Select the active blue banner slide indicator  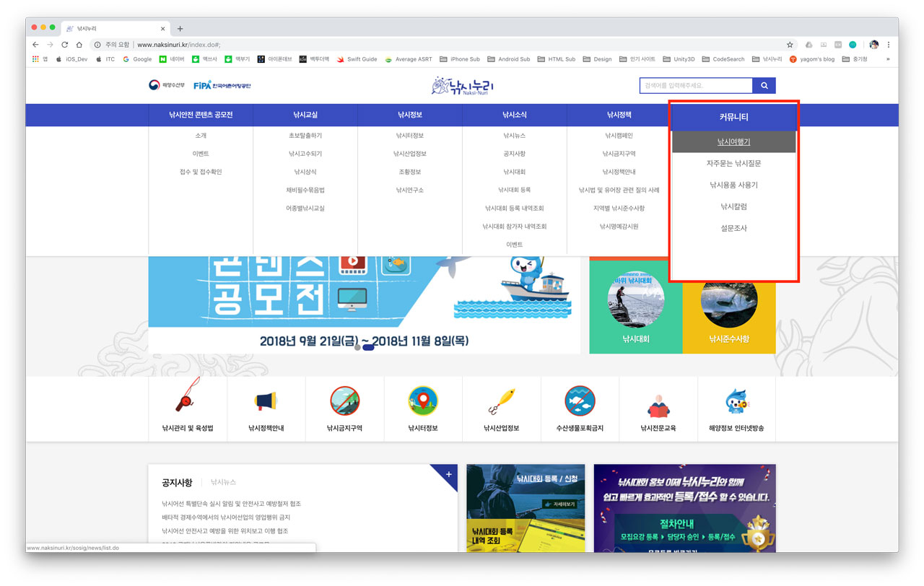point(367,347)
